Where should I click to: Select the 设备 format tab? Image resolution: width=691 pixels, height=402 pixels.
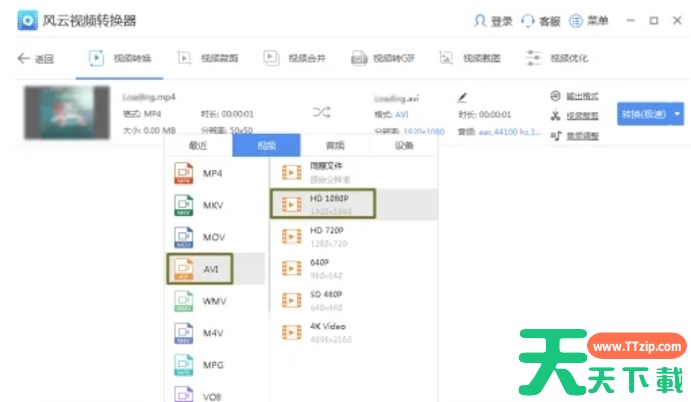point(404,145)
